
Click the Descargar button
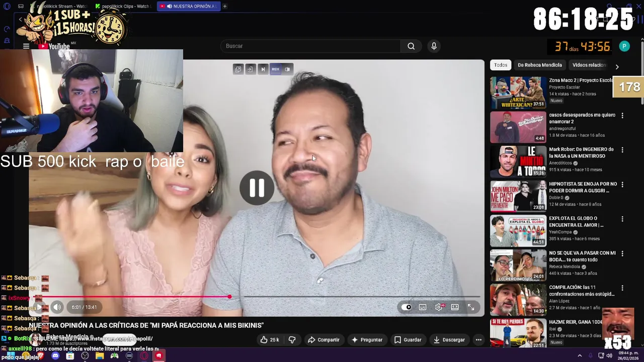[449, 340]
